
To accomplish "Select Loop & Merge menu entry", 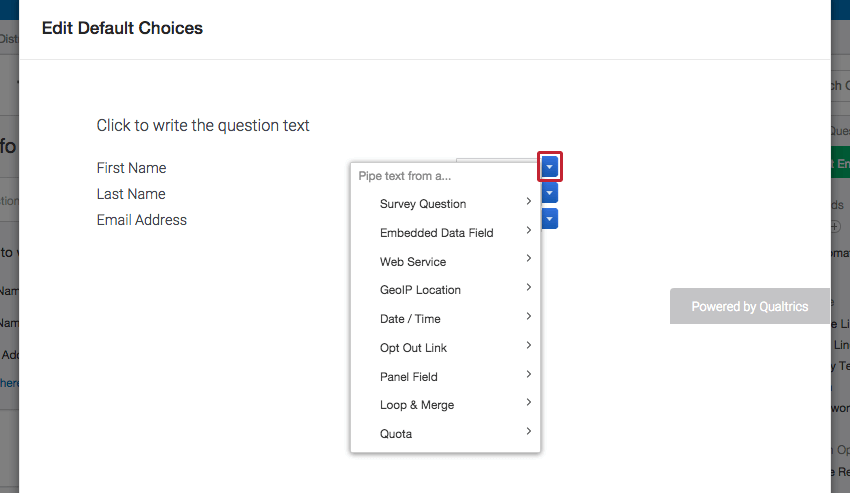I will (x=417, y=405).
